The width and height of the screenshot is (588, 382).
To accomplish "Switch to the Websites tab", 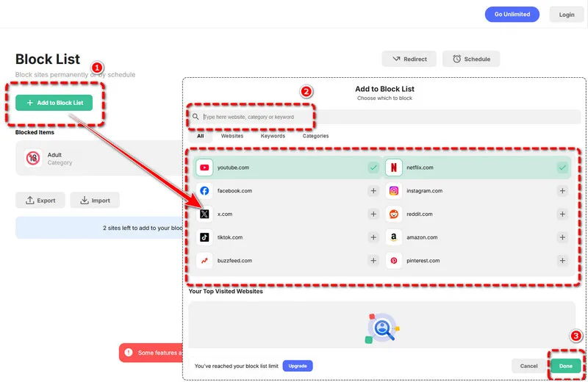I will tap(232, 136).
